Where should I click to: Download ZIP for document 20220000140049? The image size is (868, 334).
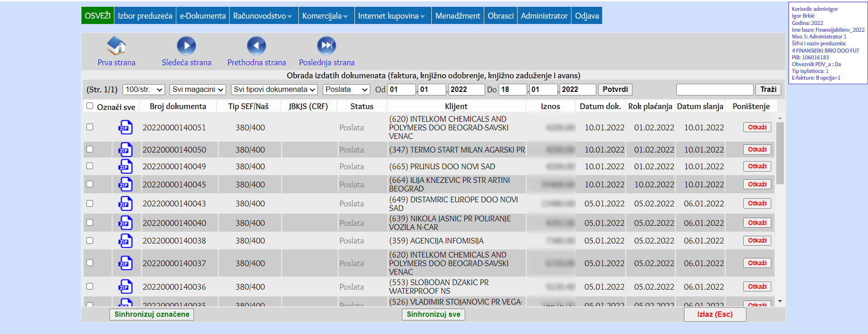(x=125, y=167)
